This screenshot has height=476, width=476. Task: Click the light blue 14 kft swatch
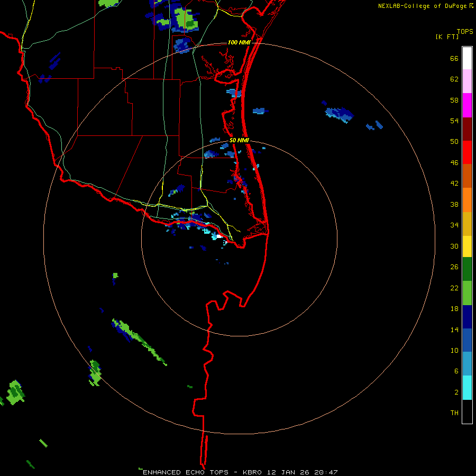(x=467, y=364)
